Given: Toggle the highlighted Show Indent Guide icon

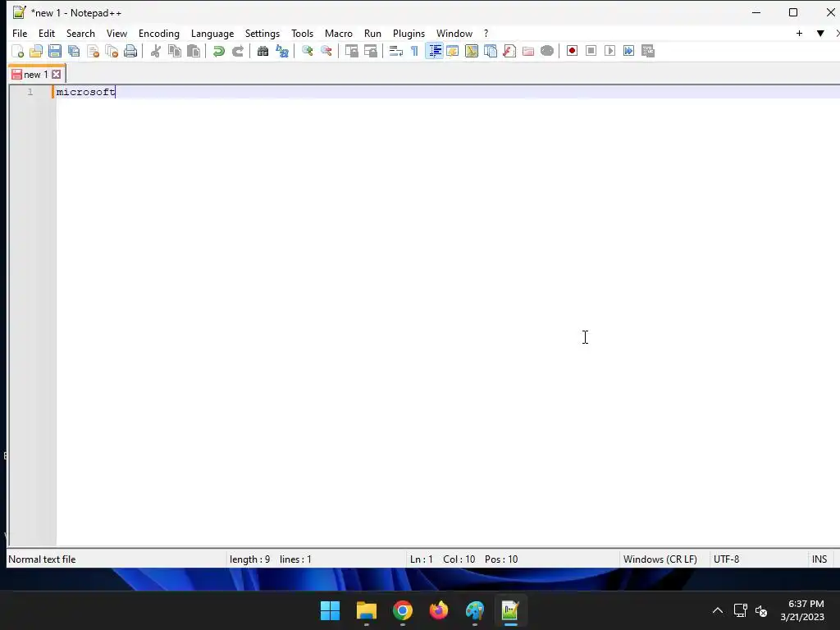Looking at the screenshot, I should [435, 51].
